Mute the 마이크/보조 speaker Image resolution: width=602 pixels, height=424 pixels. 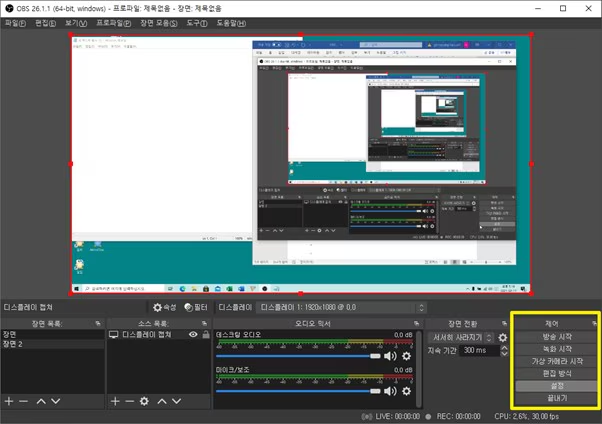(x=390, y=390)
